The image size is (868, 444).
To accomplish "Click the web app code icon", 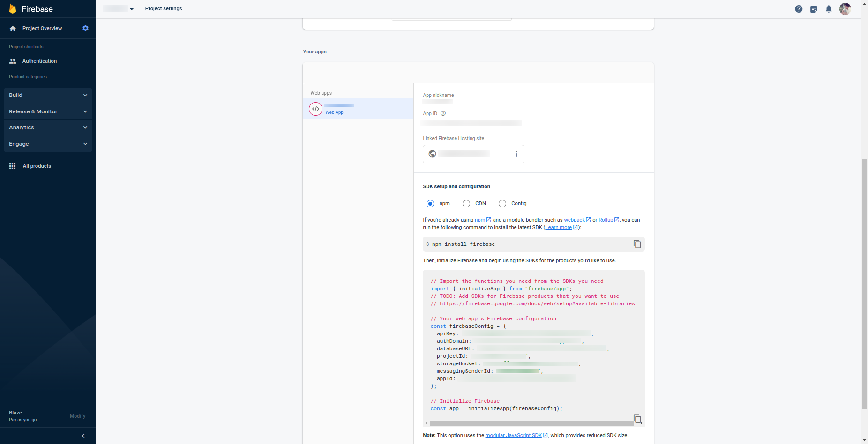I will [x=315, y=109].
